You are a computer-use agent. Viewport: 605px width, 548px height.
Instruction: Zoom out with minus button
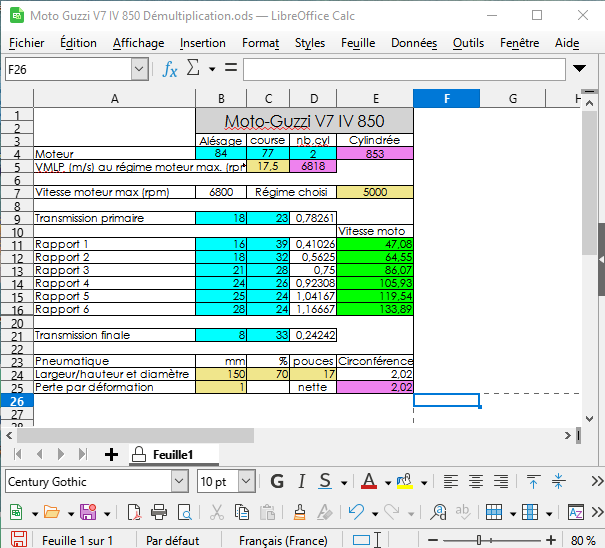(x=433, y=540)
